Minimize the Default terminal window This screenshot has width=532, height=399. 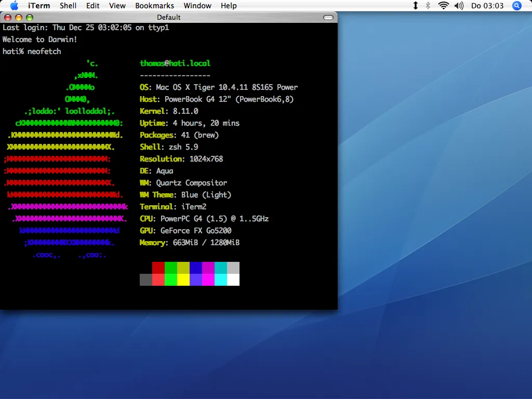[x=19, y=18]
